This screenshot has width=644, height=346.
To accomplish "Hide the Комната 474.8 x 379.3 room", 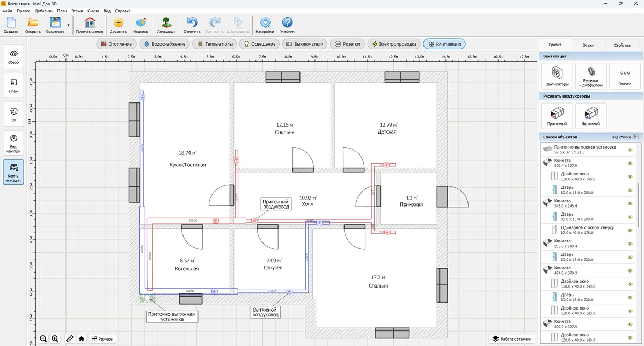I will point(630,270).
